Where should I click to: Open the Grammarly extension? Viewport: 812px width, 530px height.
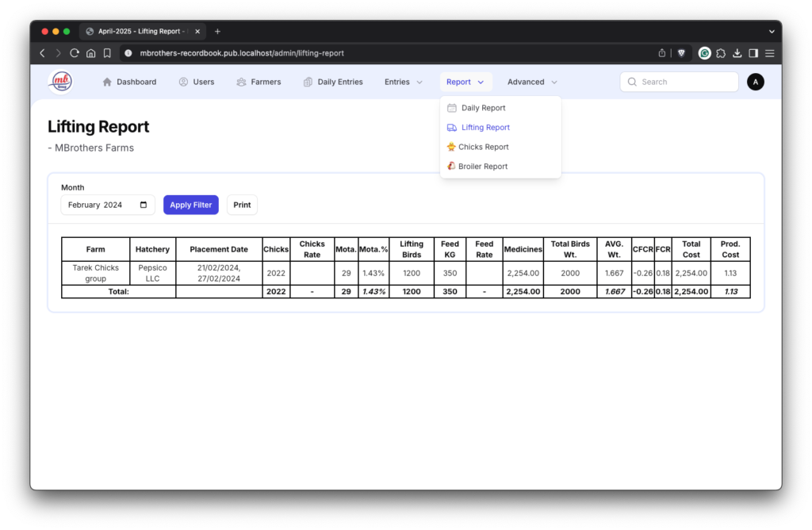click(704, 53)
